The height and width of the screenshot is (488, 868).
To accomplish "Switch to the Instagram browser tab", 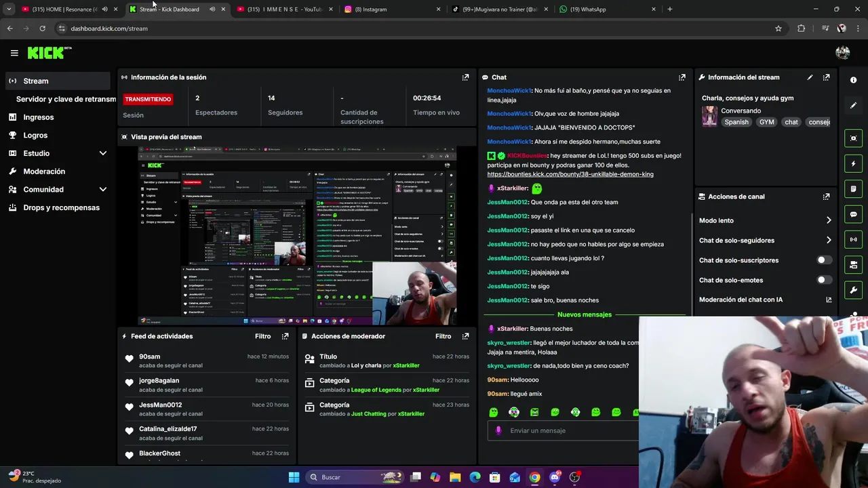I will click(x=392, y=9).
